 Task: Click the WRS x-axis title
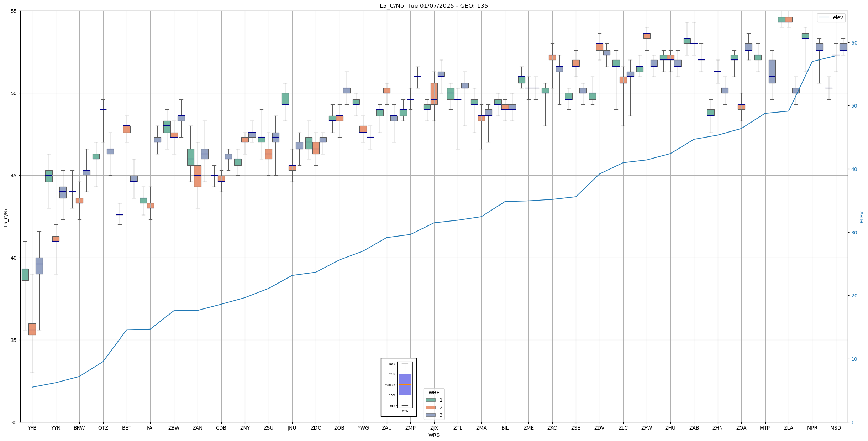coord(434,435)
